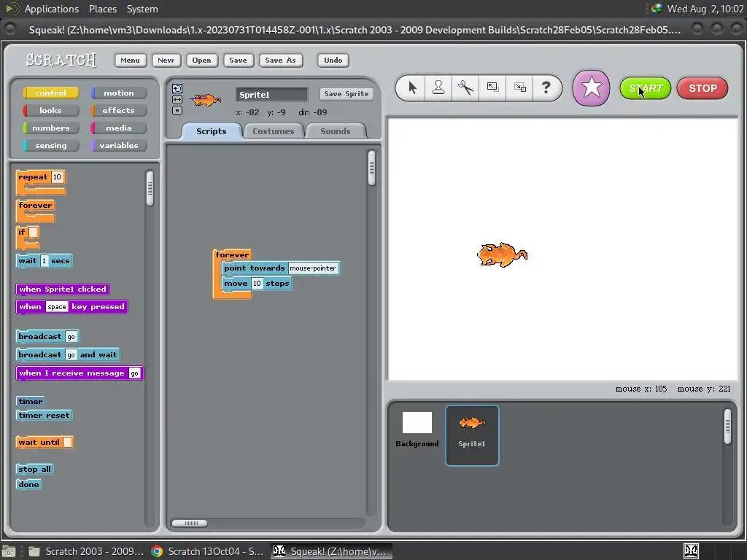
Task: Open the variables blocks category
Action: pos(119,146)
